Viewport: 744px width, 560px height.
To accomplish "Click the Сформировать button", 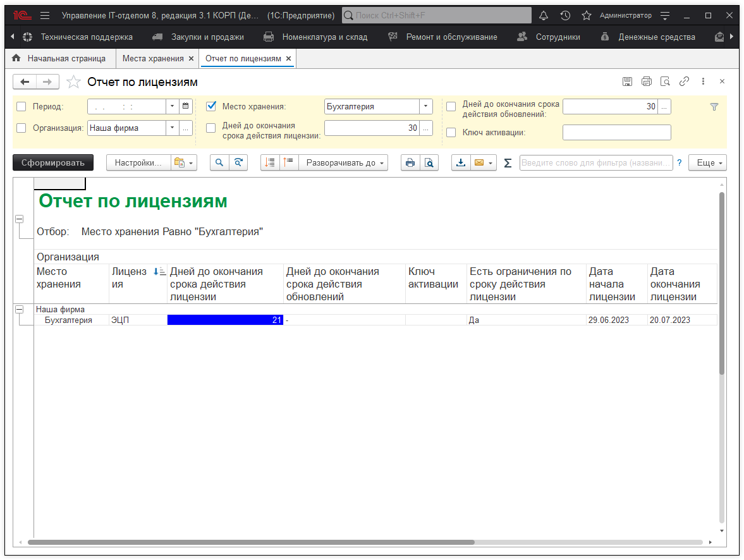I will pyautogui.click(x=52, y=162).
